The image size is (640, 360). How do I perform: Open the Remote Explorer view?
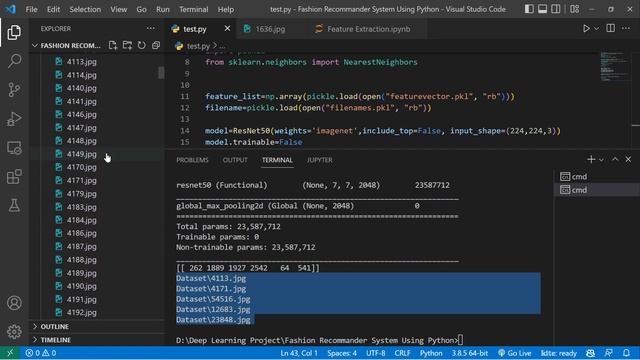(14, 148)
